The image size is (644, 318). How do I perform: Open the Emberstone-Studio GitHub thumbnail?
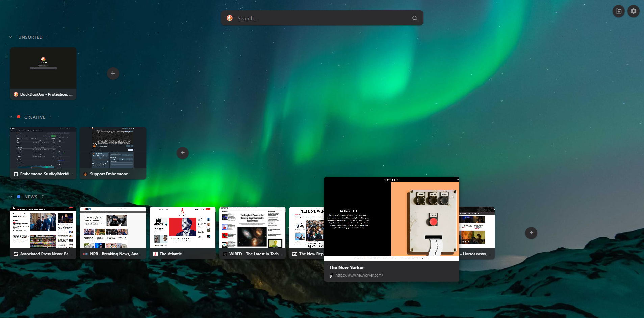[x=43, y=148]
